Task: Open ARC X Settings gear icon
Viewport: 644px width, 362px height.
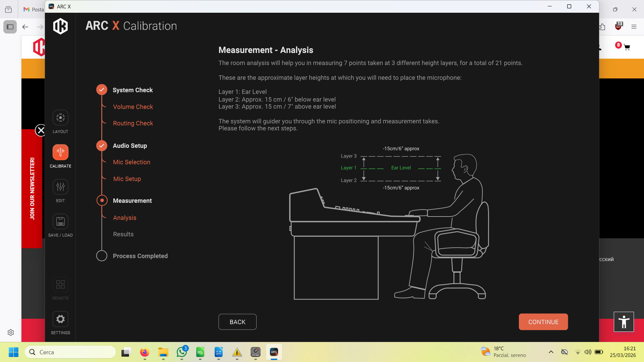Action: click(x=60, y=319)
